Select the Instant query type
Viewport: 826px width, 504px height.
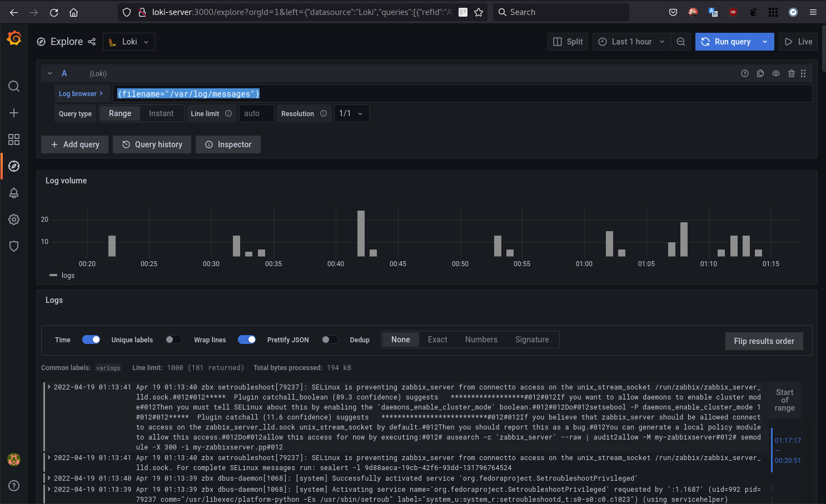(161, 113)
